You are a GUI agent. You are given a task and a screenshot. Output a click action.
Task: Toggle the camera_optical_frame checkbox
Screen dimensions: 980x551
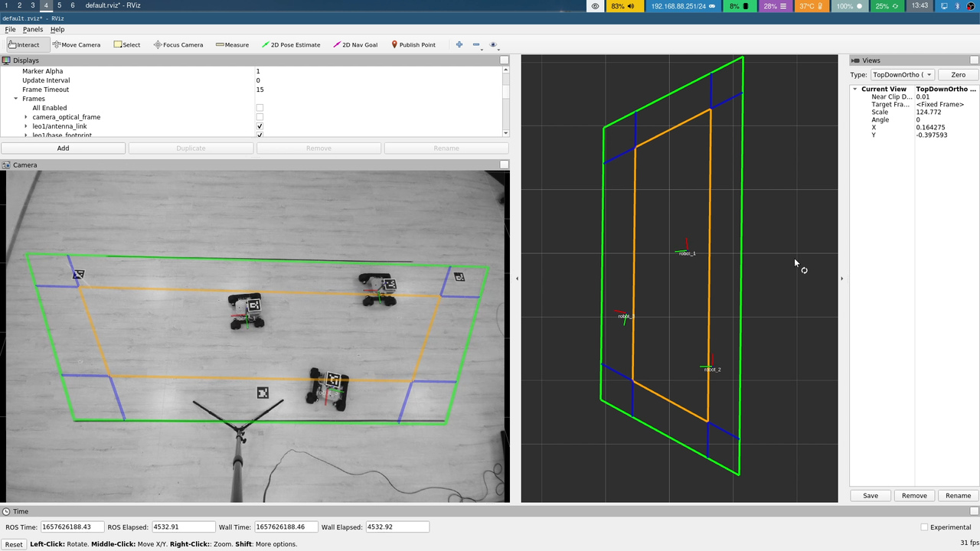260,117
